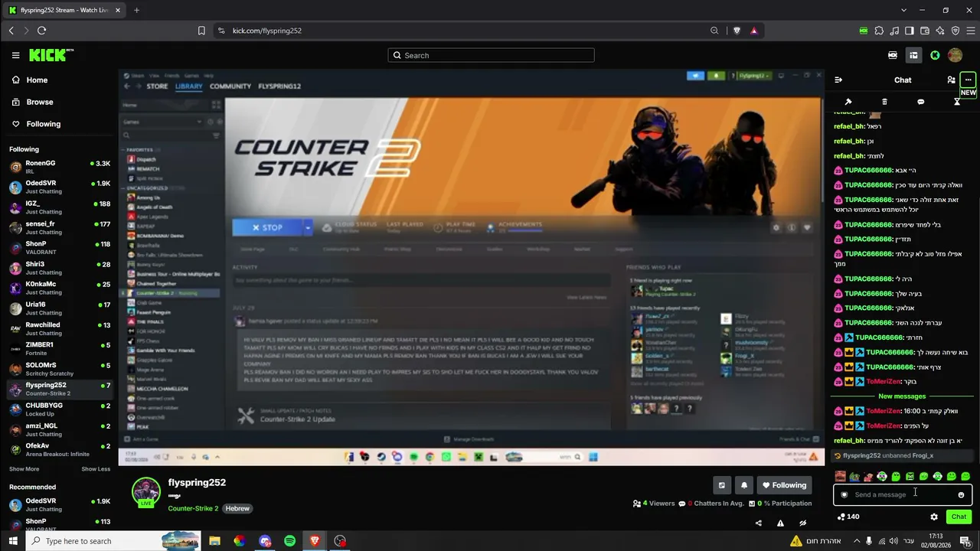Click the address bar URL kick.com/flyspring252

267,31
